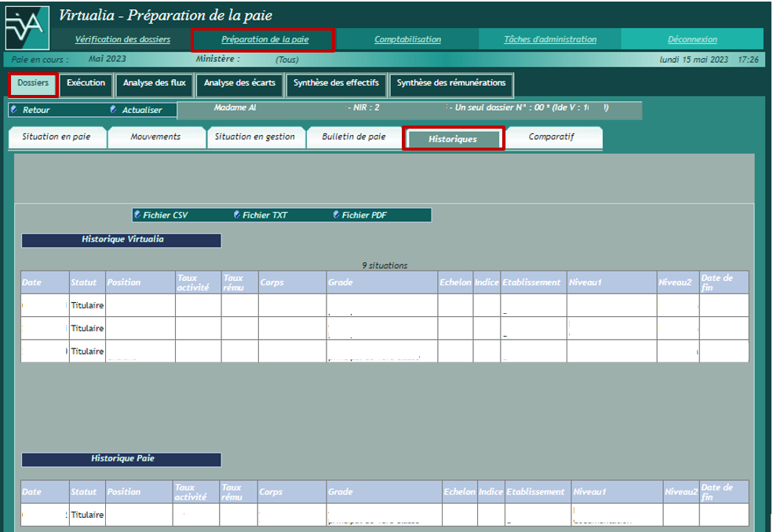Switch to Synthèse des effectifs tab
The height and width of the screenshot is (532, 773).
tap(336, 83)
